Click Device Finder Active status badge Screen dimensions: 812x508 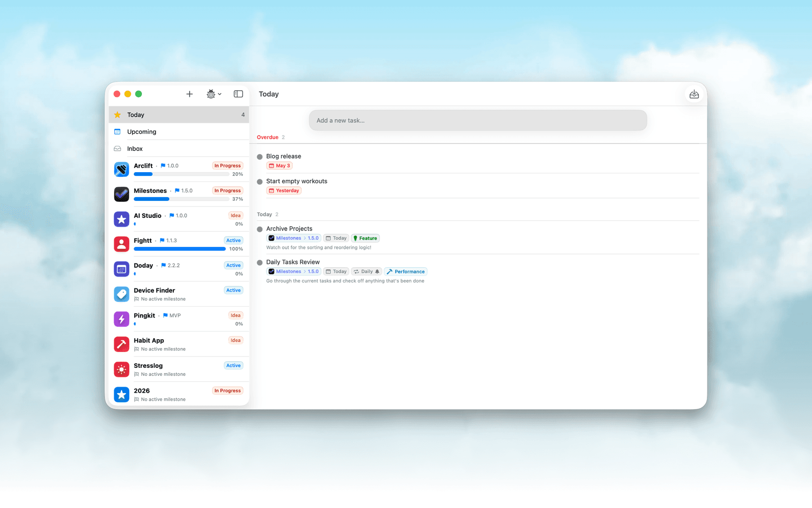click(x=234, y=290)
